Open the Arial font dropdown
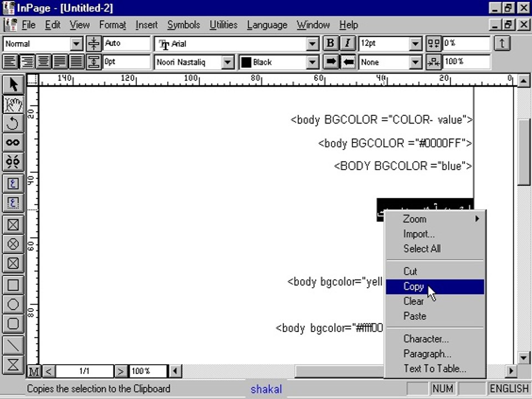This screenshot has height=399, width=532. [312, 44]
